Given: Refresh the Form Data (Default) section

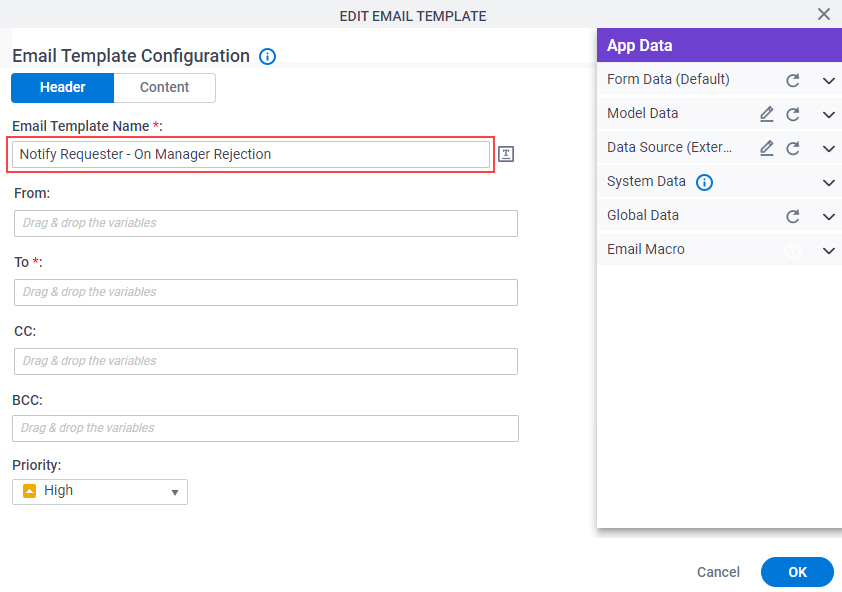Looking at the screenshot, I should pos(793,81).
